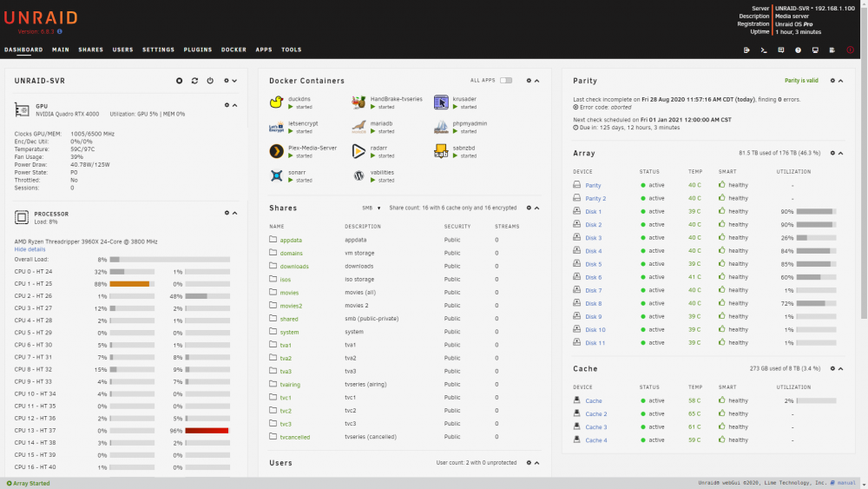Viewport: 868px width, 489px height.
Task: Open the mariadb container icon
Action: click(358, 127)
